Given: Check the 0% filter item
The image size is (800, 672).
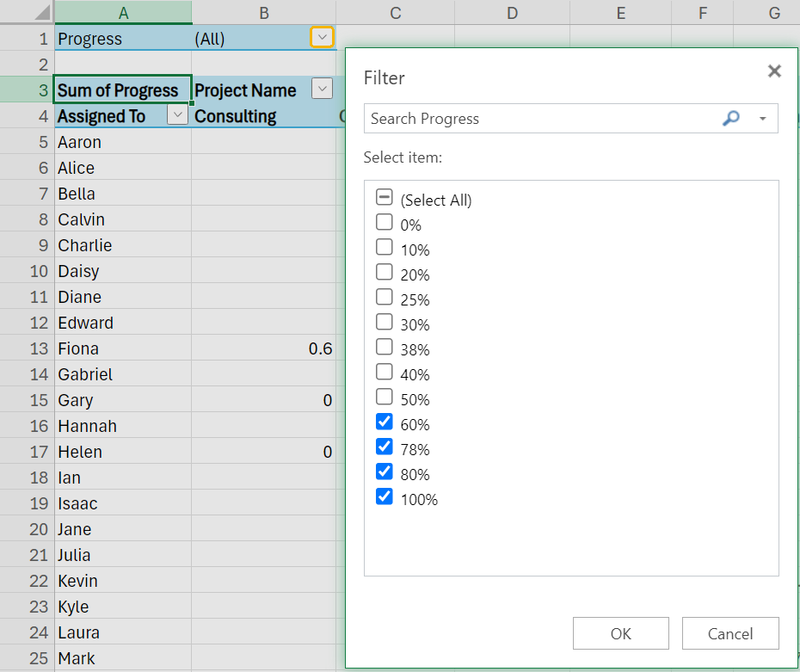Looking at the screenshot, I should (384, 222).
